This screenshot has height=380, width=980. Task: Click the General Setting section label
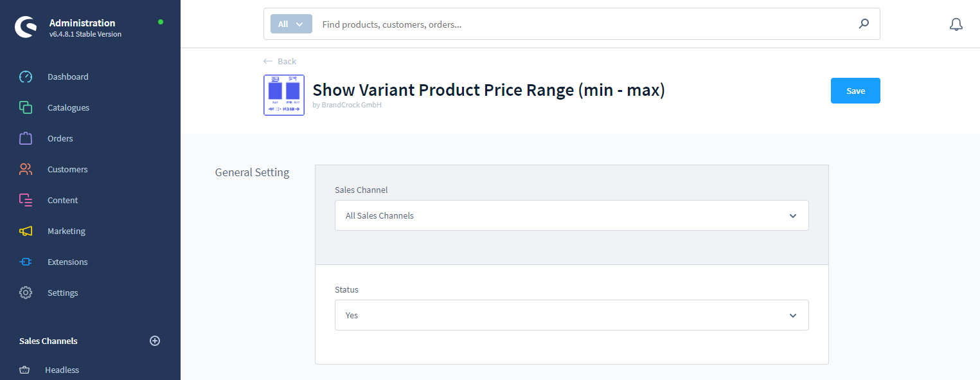(x=252, y=172)
